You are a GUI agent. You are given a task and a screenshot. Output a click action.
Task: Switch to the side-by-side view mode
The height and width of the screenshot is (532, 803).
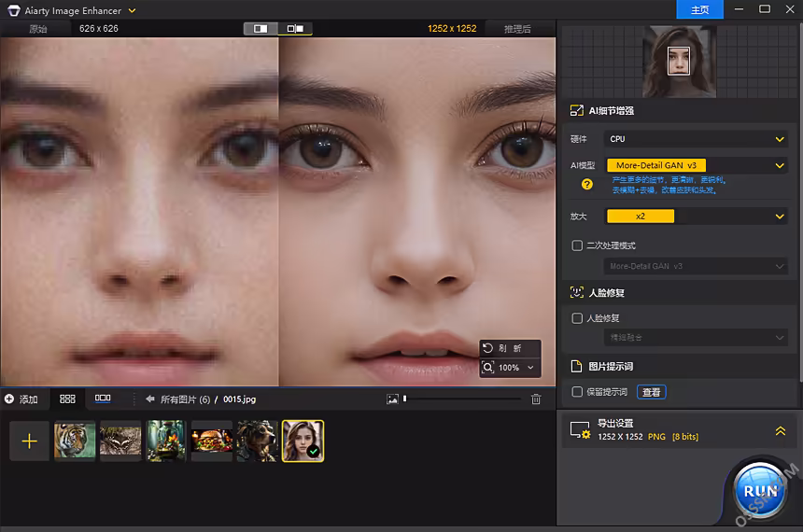click(x=295, y=29)
